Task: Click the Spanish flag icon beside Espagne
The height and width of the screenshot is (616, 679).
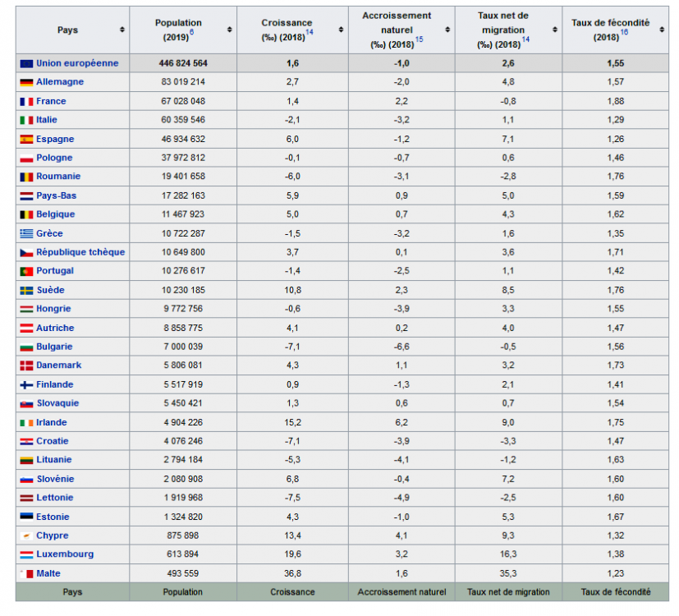Action: [26, 139]
